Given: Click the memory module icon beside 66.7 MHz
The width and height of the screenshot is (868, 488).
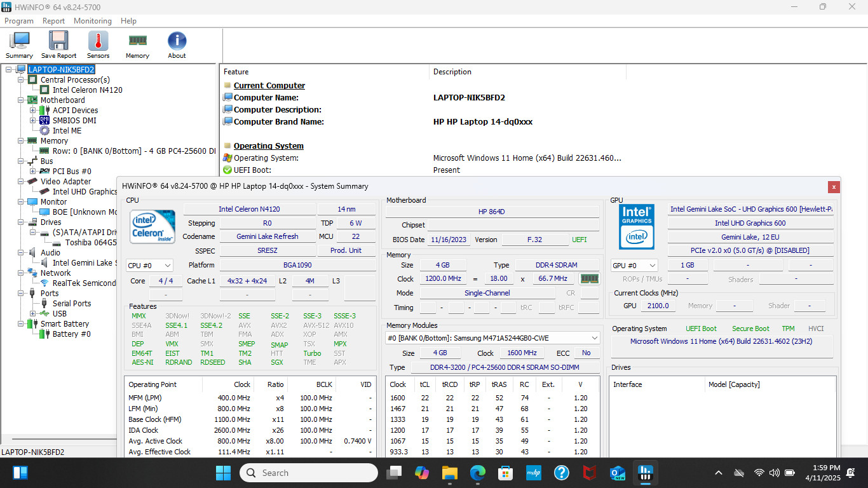Looking at the screenshot, I should point(589,278).
